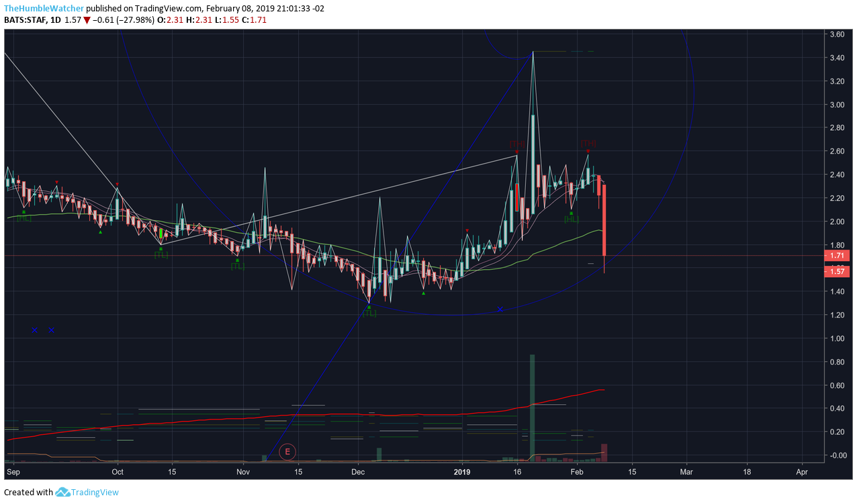Click the green [HL] marker near February
The height and width of the screenshot is (504, 857).
point(572,219)
